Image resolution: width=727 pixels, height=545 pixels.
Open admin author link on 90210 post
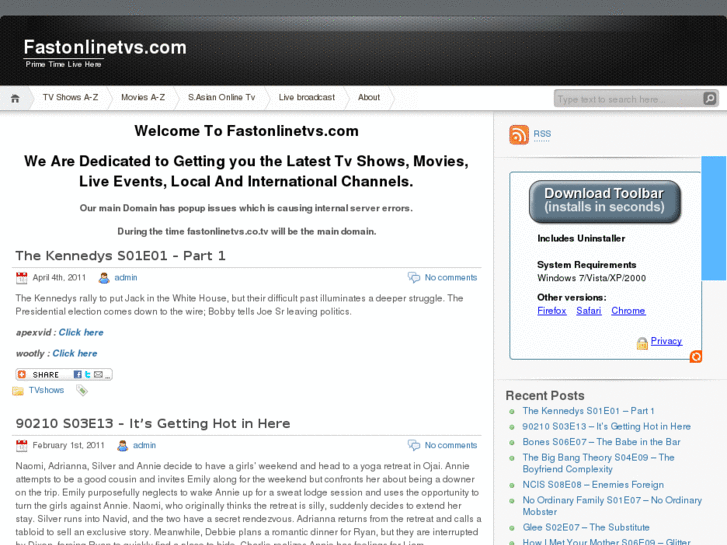click(144, 446)
